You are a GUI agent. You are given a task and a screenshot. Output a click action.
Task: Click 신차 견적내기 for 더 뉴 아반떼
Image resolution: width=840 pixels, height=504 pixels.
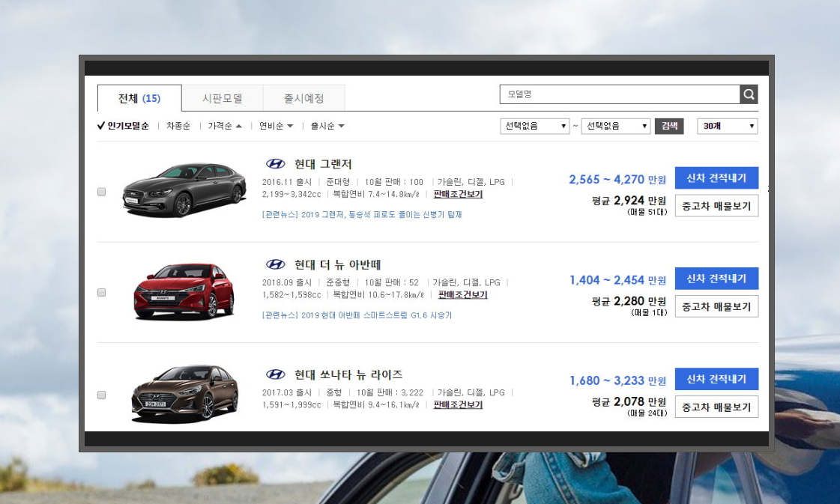point(716,279)
